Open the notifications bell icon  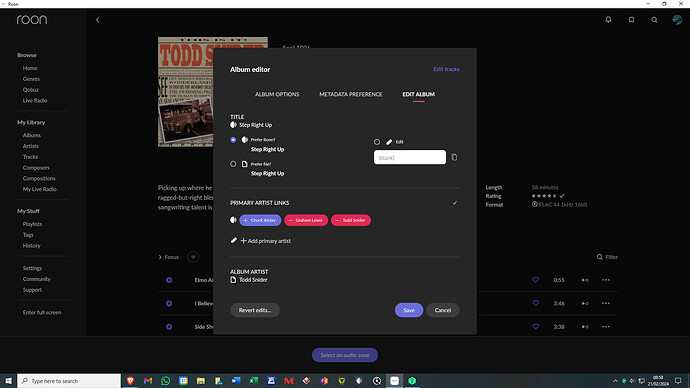(x=608, y=20)
